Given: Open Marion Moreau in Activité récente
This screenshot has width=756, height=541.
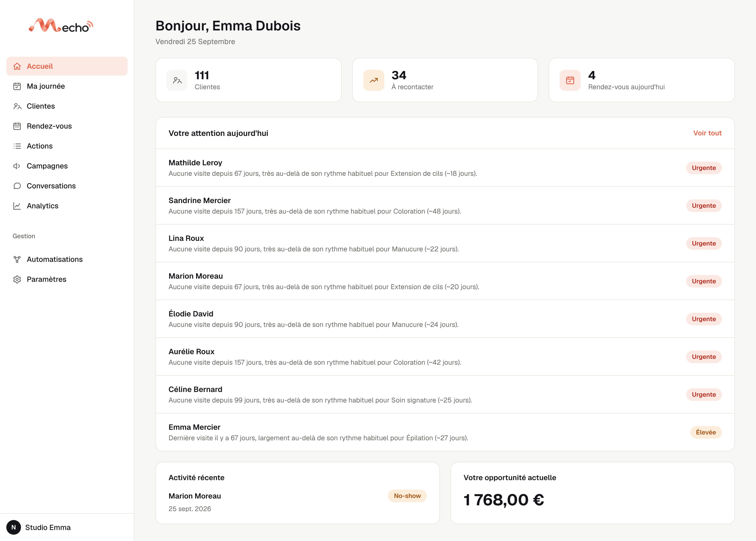Looking at the screenshot, I should pyautogui.click(x=195, y=496).
